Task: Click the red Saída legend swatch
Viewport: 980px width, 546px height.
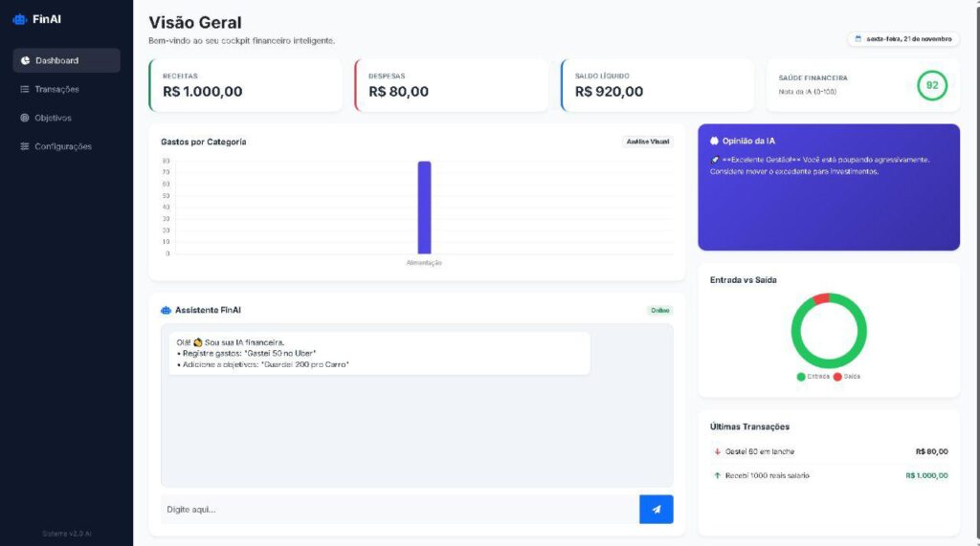Action: tap(837, 377)
